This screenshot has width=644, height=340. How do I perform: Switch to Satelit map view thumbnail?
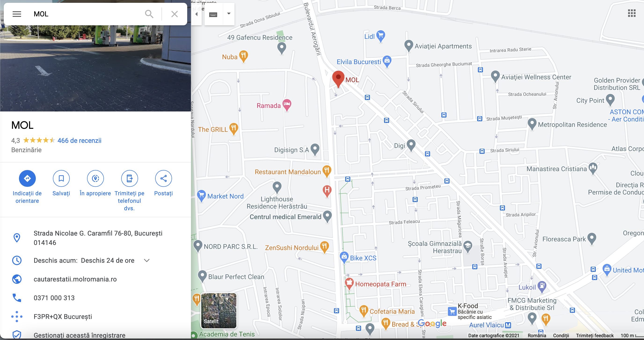click(219, 310)
